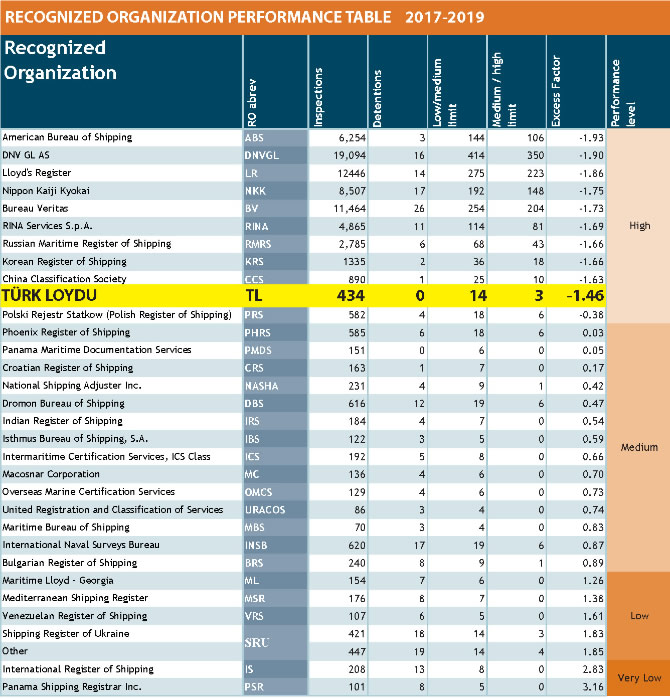670x699 pixels.
Task: Click the Very Low performance level band
Action: (640, 677)
